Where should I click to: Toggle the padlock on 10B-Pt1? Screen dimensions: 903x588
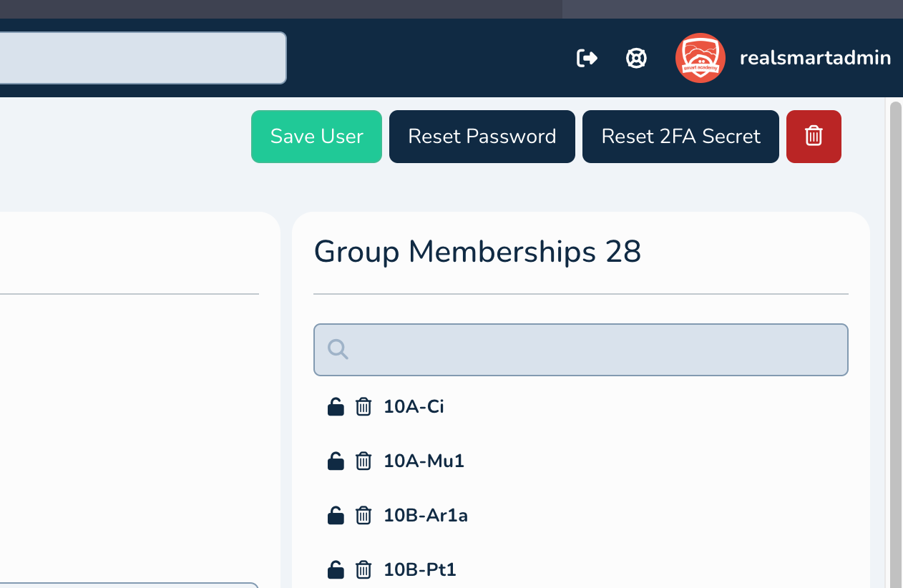335,569
